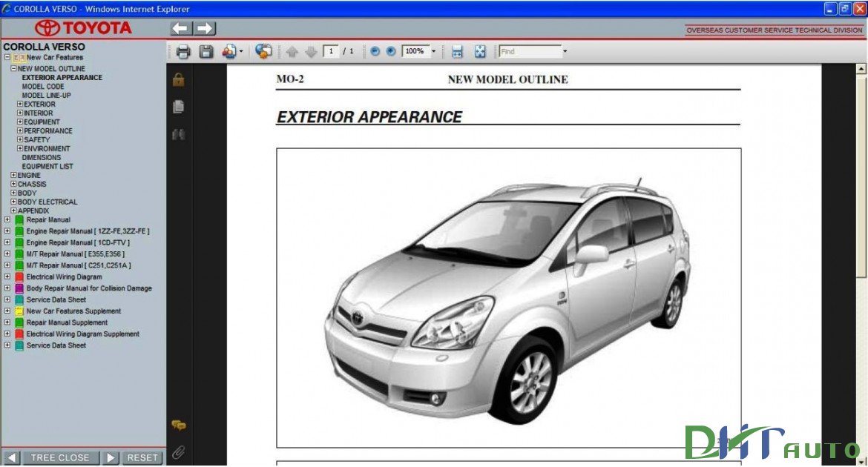Expand the EXTERIOR tree node
Image resolution: width=868 pixels, height=467 pixels.
pyautogui.click(x=20, y=104)
